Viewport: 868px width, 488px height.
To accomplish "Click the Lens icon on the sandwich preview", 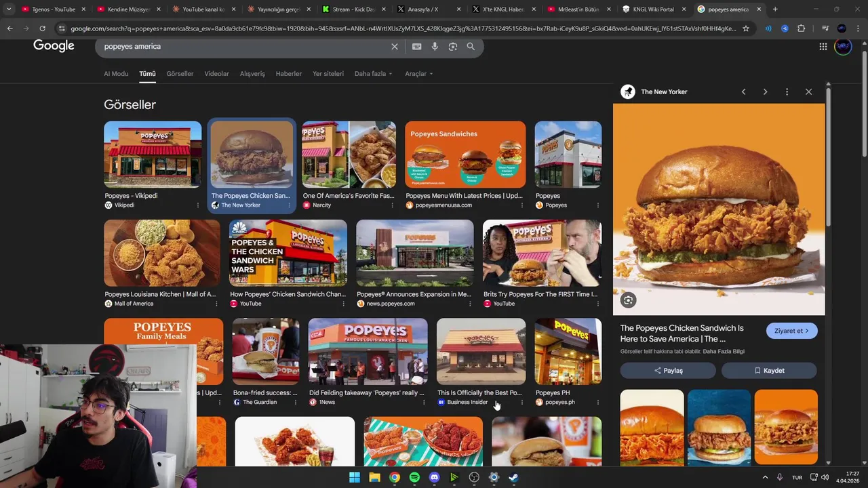I will click(x=628, y=300).
